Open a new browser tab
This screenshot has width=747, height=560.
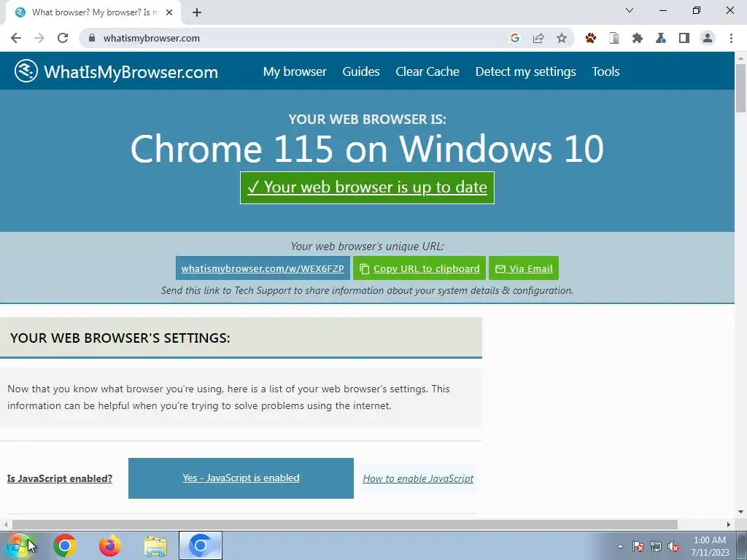(x=197, y=12)
